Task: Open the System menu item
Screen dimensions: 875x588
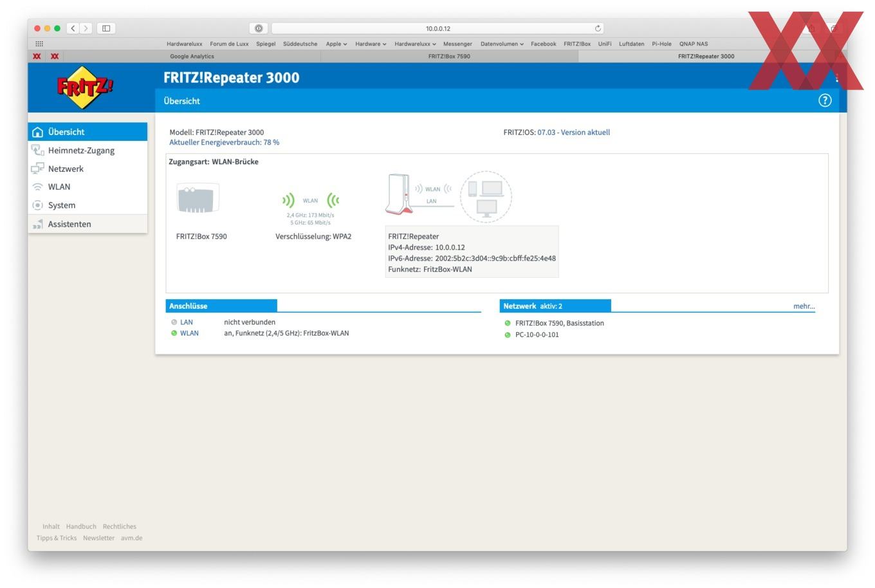Action: pyautogui.click(x=87, y=205)
